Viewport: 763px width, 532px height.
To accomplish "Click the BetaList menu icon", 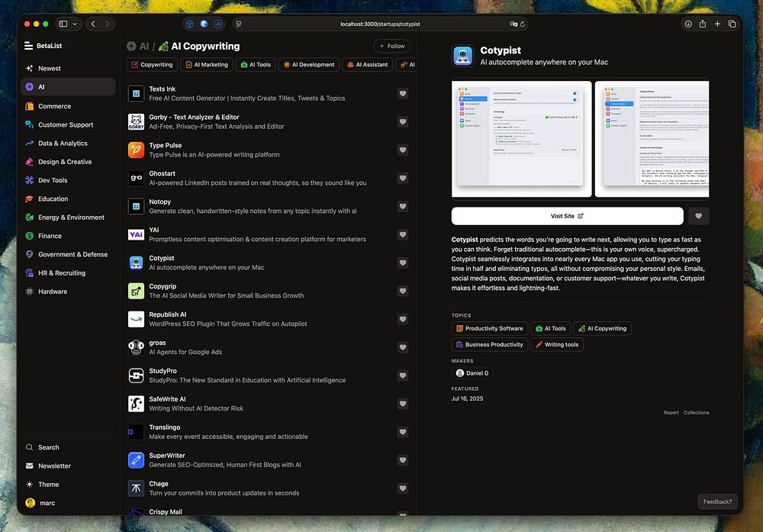I will coord(28,46).
